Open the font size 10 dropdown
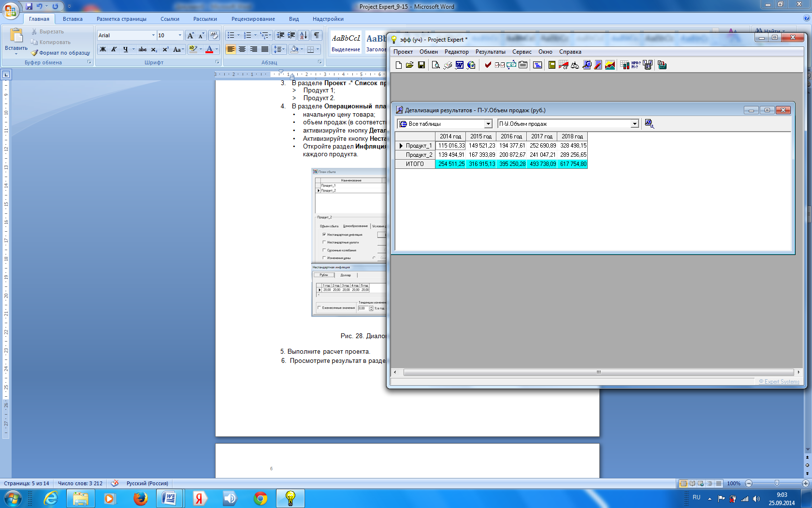812x508 pixels. point(180,35)
